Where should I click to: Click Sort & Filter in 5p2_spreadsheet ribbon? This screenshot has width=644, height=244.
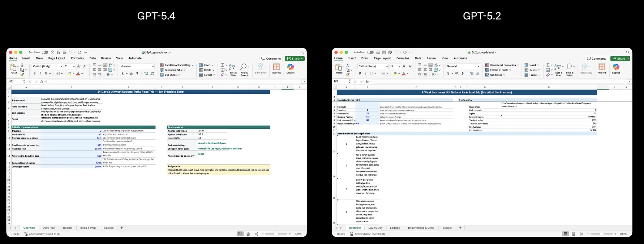click(559, 69)
